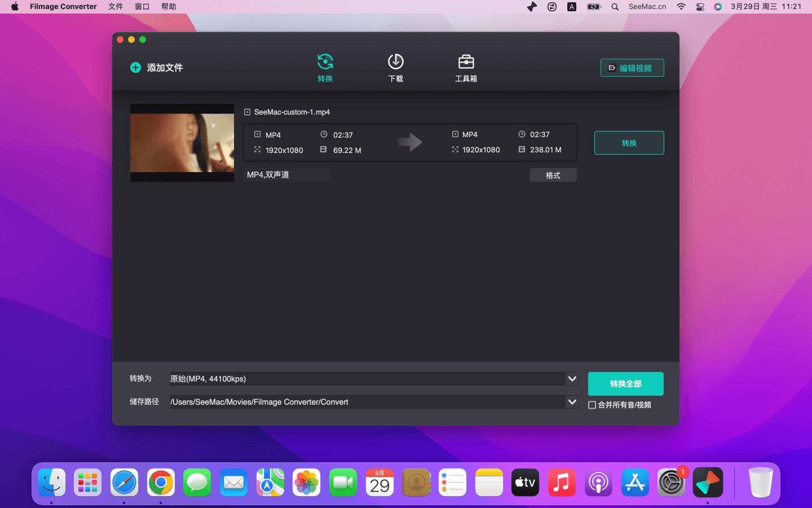The height and width of the screenshot is (508, 812).
Task: Expand the 储存路径 save path dropdown
Action: coord(572,402)
